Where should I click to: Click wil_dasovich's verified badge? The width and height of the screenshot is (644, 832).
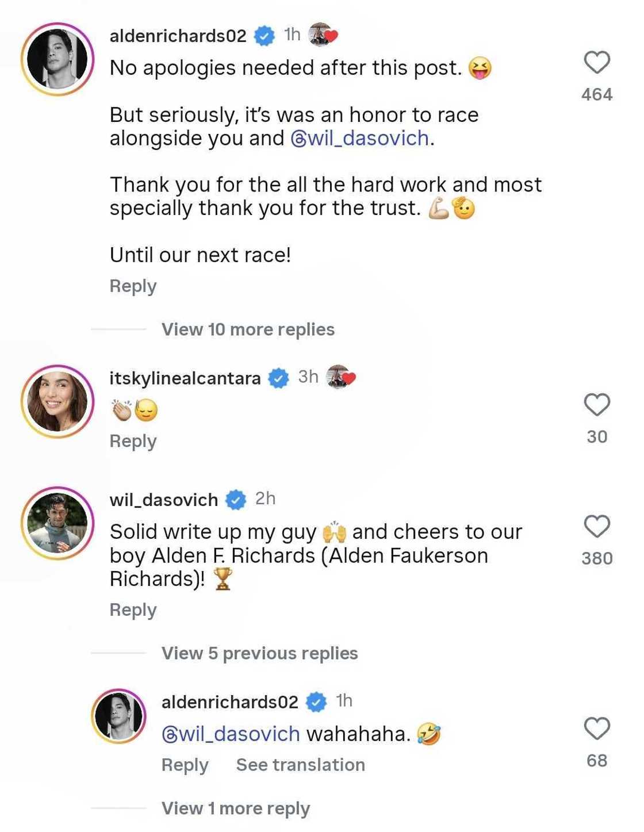pos(236,499)
